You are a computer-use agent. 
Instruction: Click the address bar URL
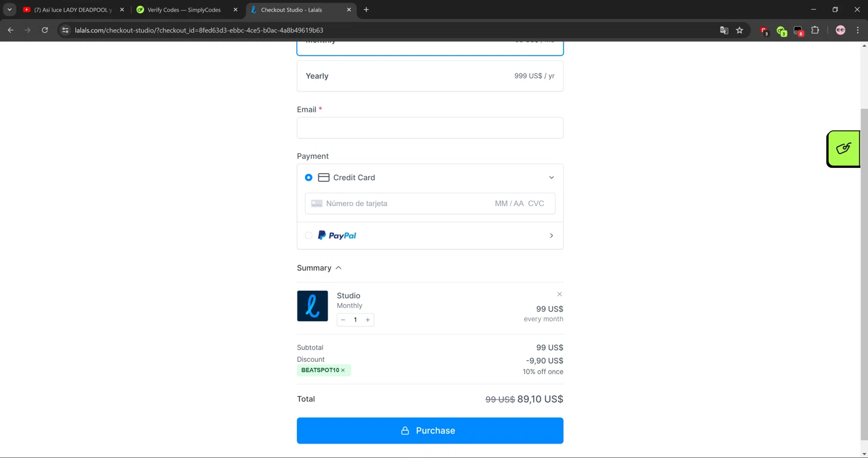pyautogui.click(x=199, y=30)
